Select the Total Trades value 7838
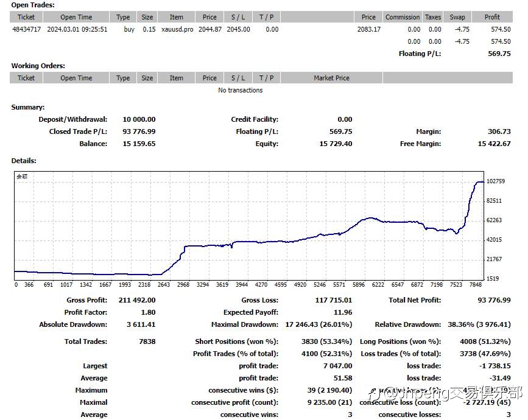The height and width of the screenshot is (420, 528). coord(147,341)
